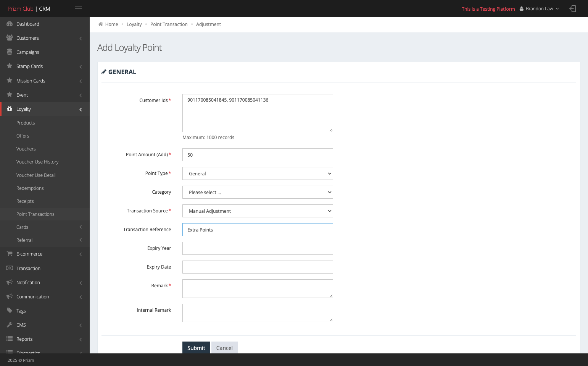Open Voucher Use Detail page
This screenshot has width=588, height=366.
click(x=36, y=175)
